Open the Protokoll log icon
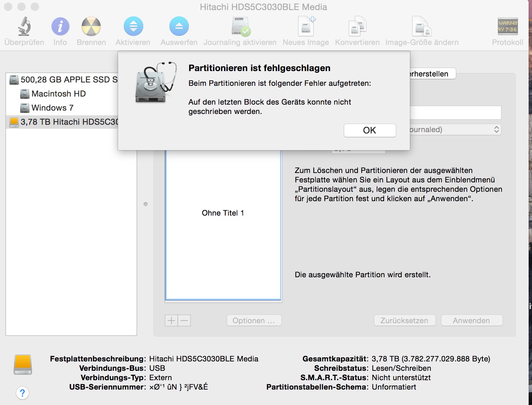The image size is (532, 405). 508,26
